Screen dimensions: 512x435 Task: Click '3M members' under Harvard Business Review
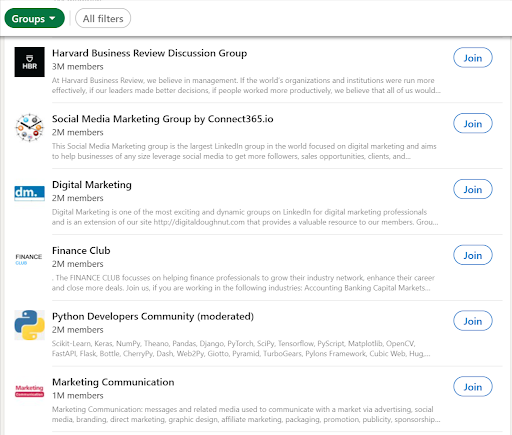[x=78, y=67]
